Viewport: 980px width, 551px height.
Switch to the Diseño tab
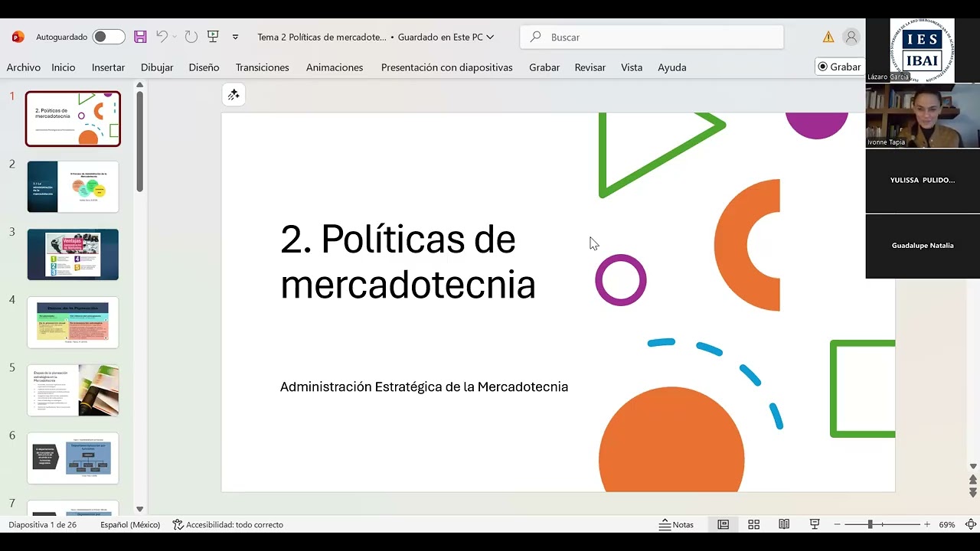[x=204, y=67]
